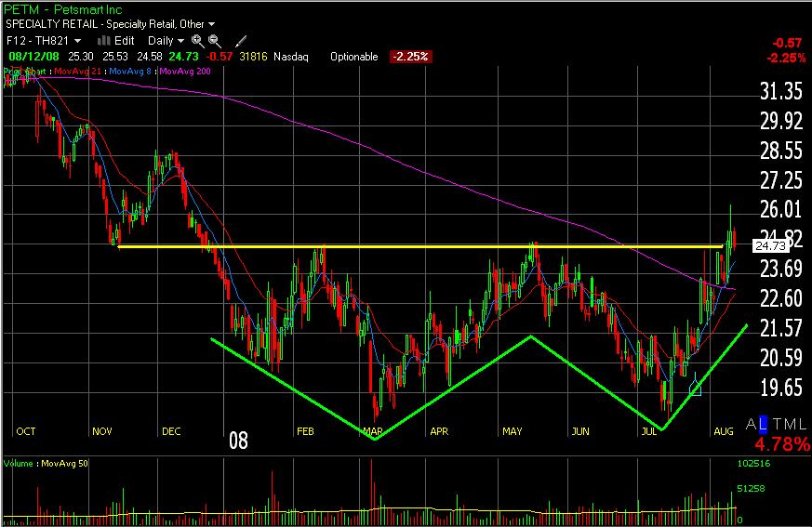Click the 21.57 price axis label
This screenshot has height=527, width=812.
click(x=781, y=328)
